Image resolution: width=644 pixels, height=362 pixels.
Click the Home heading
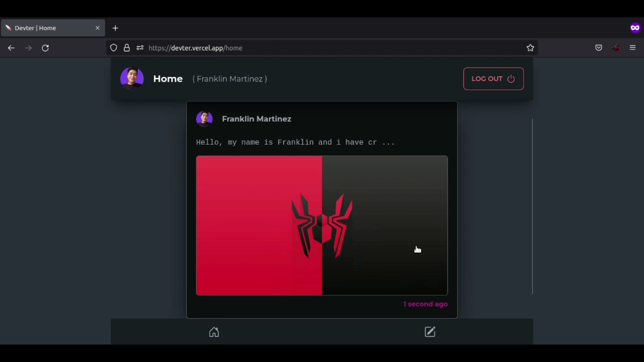(x=168, y=79)
